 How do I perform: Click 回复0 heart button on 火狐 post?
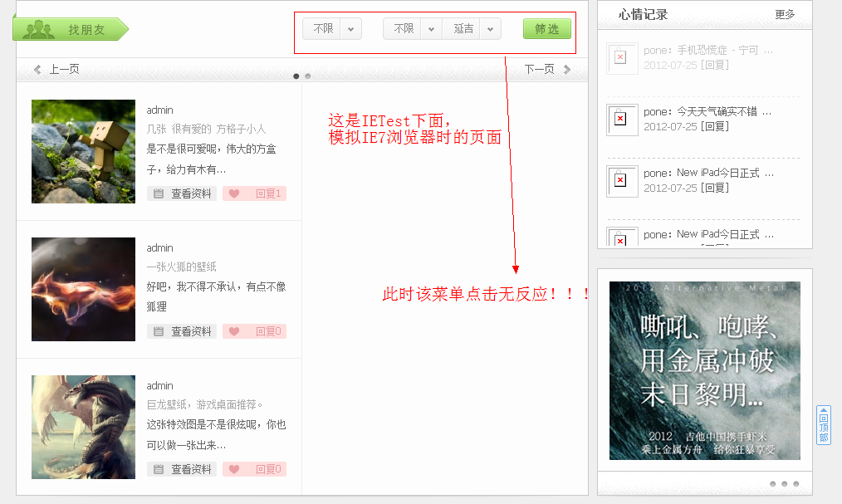pyautogui.click(x=255, y=331)
